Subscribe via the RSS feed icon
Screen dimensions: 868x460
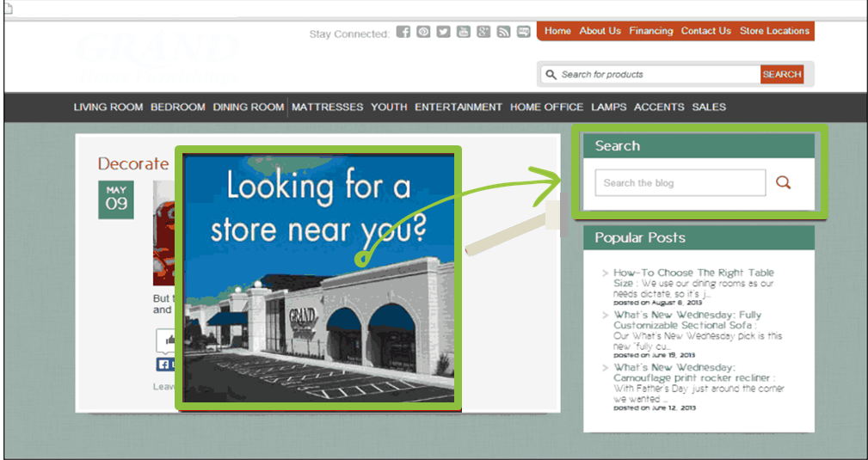click(503, 33)
